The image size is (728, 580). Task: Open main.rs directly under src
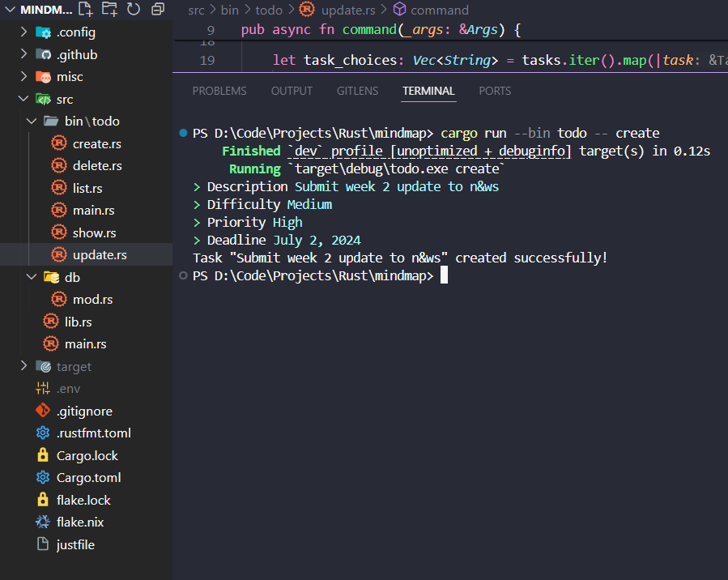pos(85,344)
